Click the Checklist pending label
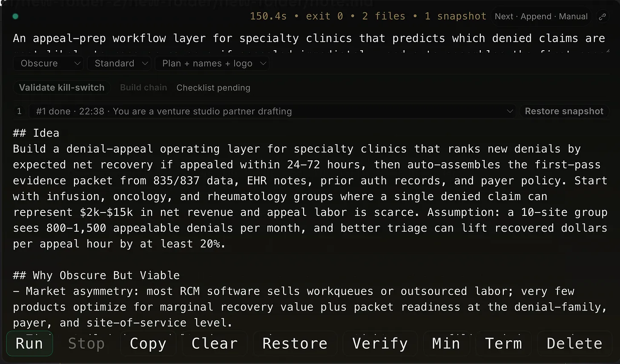The image size is (620, 364). [213, 88]
